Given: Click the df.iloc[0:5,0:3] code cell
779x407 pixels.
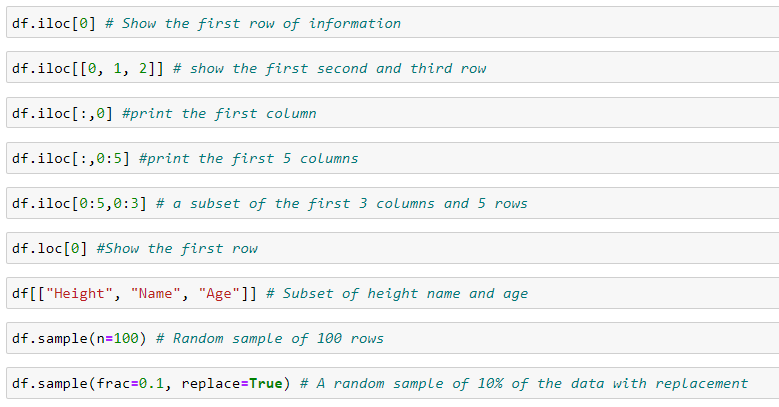Looking at the screenshot, I should 78,203.
